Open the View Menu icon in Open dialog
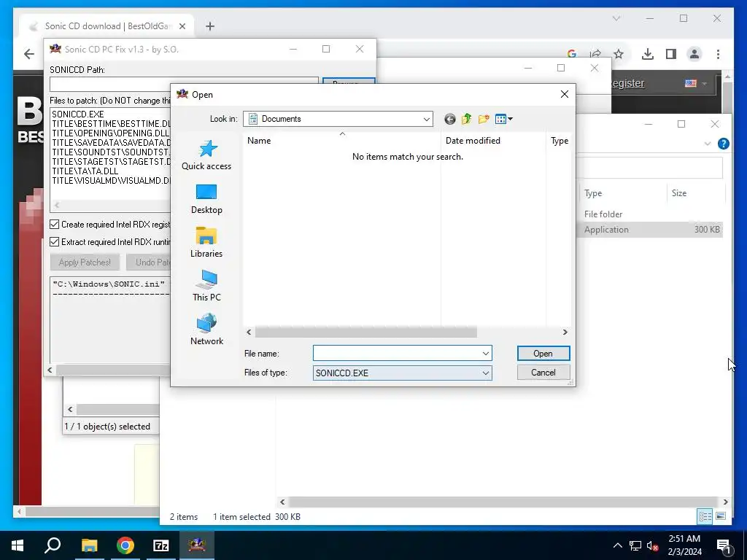The image size is (747, 560). click(x=503, y=119)
